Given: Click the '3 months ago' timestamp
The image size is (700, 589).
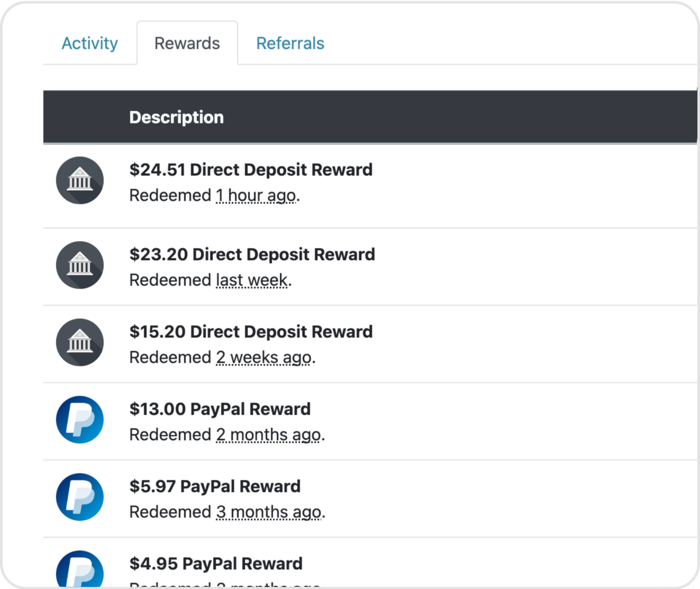Looking at the screenshot, I should pyautogui.click(x=269, y=512).
